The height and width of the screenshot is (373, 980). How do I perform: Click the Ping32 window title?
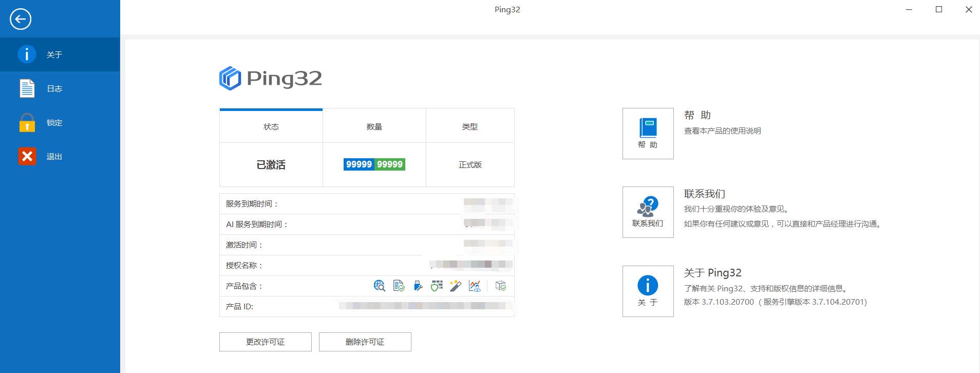tap(507, 10)
